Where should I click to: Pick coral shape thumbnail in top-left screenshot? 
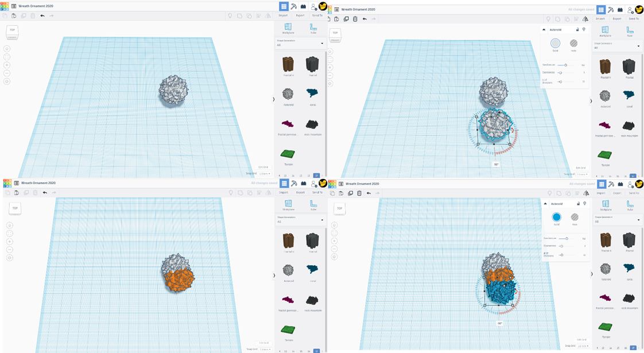[x=312, y=94]
